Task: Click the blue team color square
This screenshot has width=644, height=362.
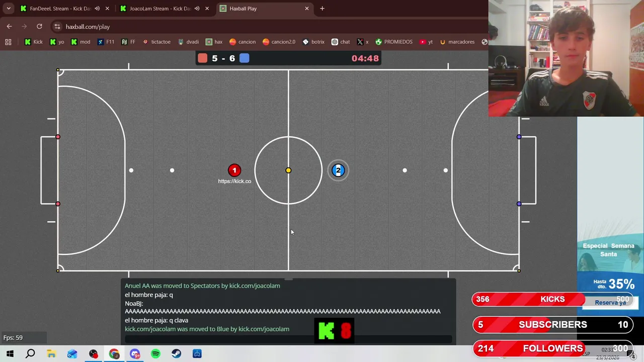Action: click(244, 58)
